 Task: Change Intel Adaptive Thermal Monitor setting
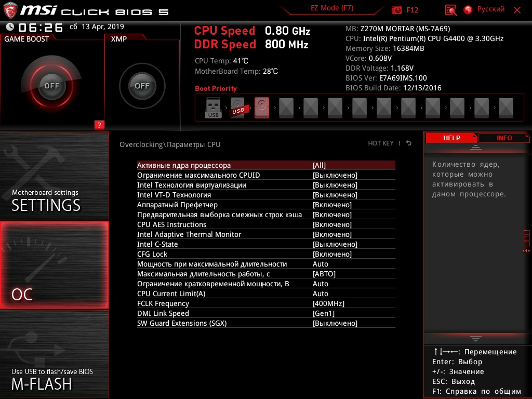coord(266,234)
